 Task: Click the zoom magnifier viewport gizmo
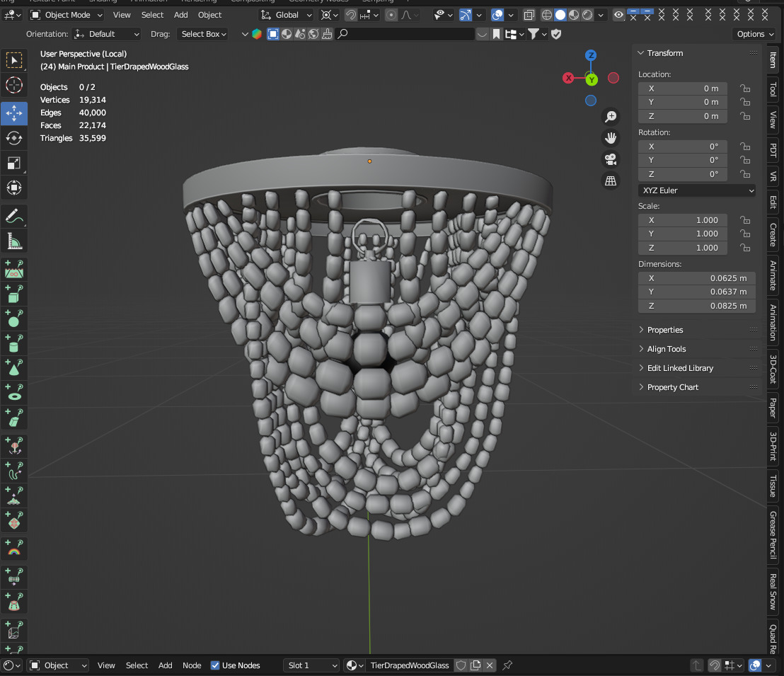611,117
